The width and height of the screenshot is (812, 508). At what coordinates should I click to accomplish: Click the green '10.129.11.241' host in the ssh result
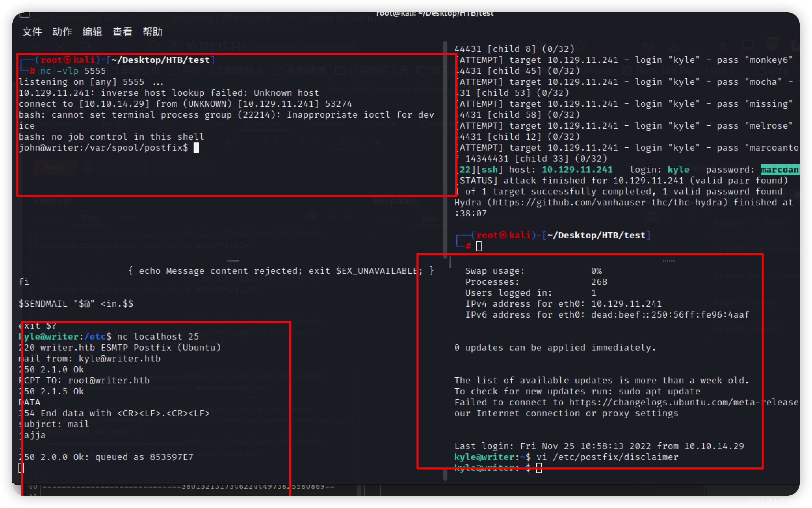coord(577,169)
